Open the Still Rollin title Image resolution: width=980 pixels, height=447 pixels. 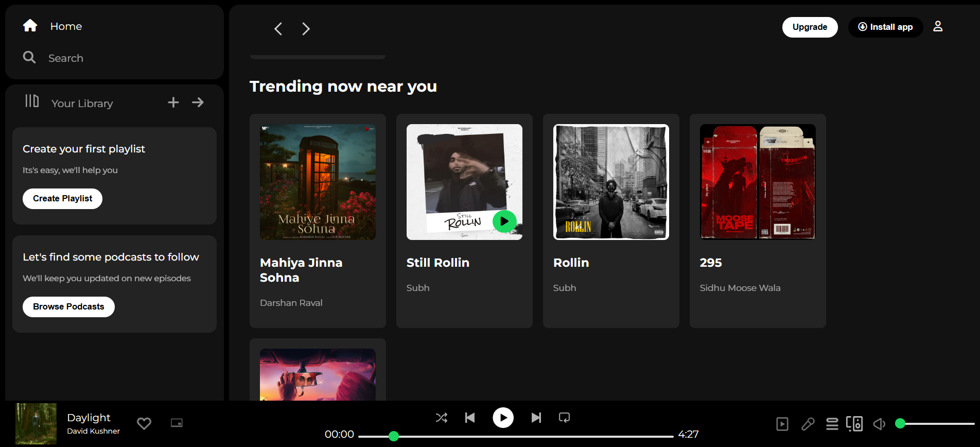tap(438, 263)
